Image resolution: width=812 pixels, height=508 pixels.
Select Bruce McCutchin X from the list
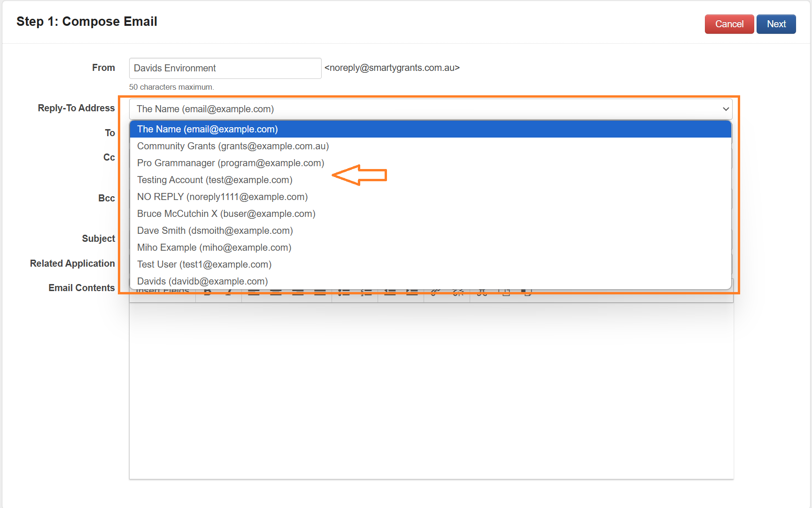click(x=226, y=214)
